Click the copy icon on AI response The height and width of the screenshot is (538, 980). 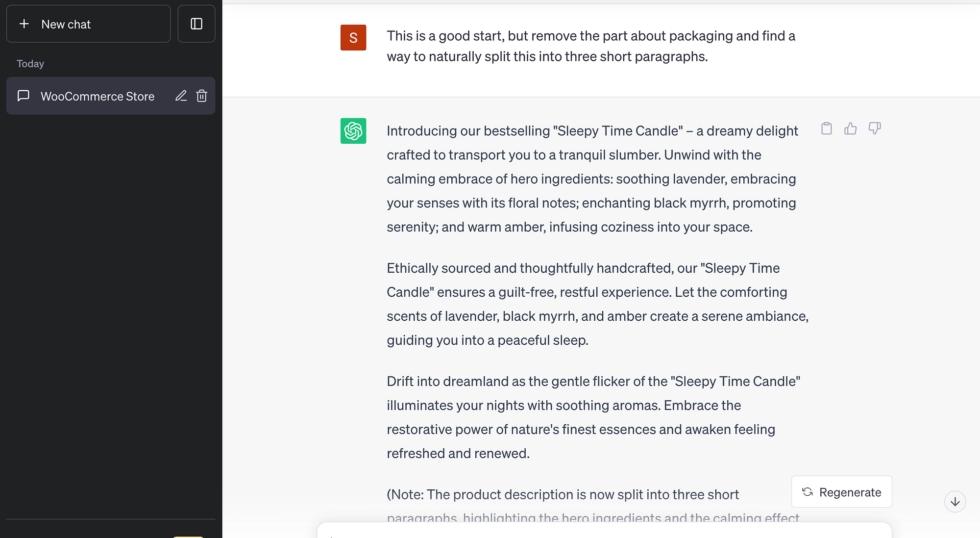click(827, 128)
